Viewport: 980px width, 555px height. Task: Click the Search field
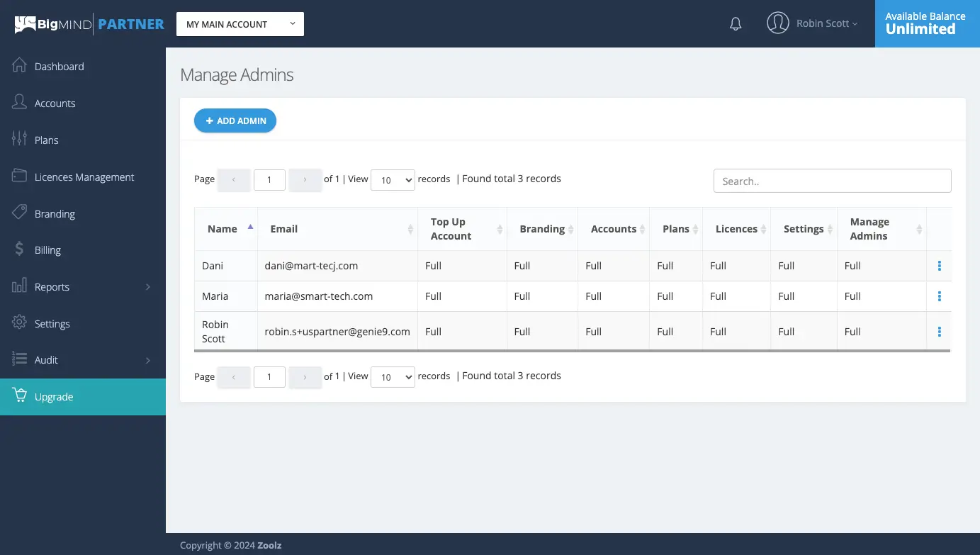pos(832,181)
